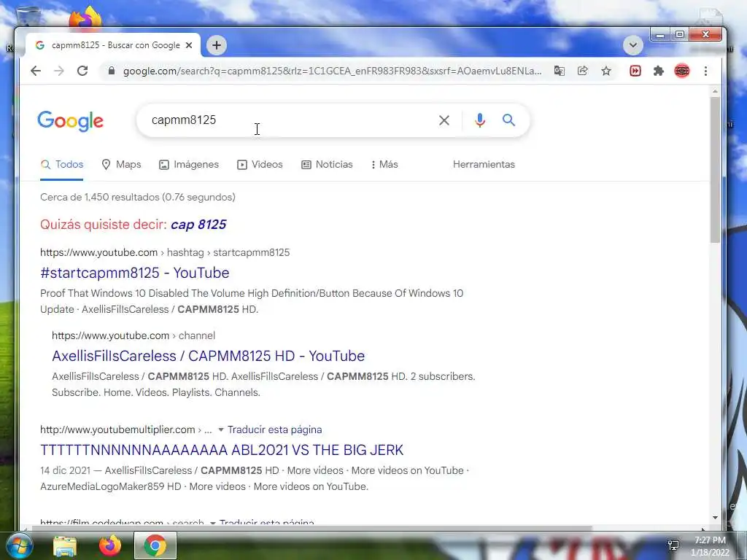Screen dimensions: 747x560
Task: Click the address bar URL
Action: (x=332, y=71)
